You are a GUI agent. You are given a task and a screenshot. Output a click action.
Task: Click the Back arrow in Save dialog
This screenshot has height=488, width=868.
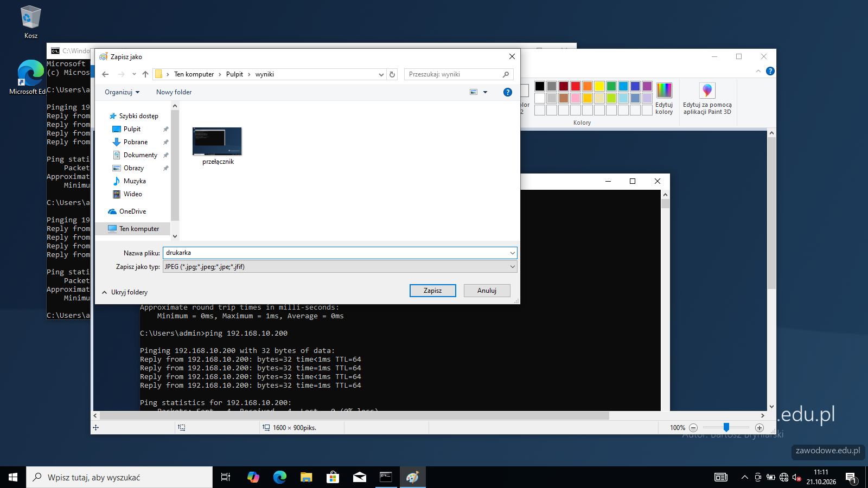(105, 74)
